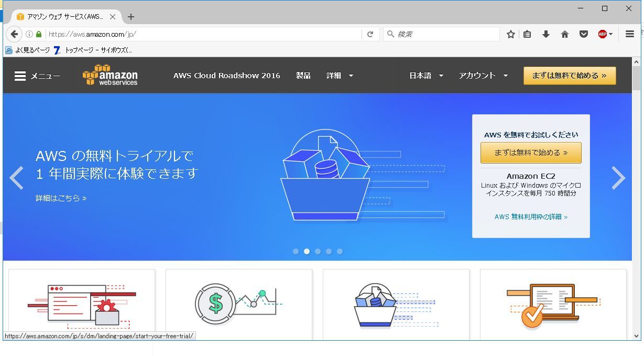Expand the アカウント dropdown

point(483,75)
